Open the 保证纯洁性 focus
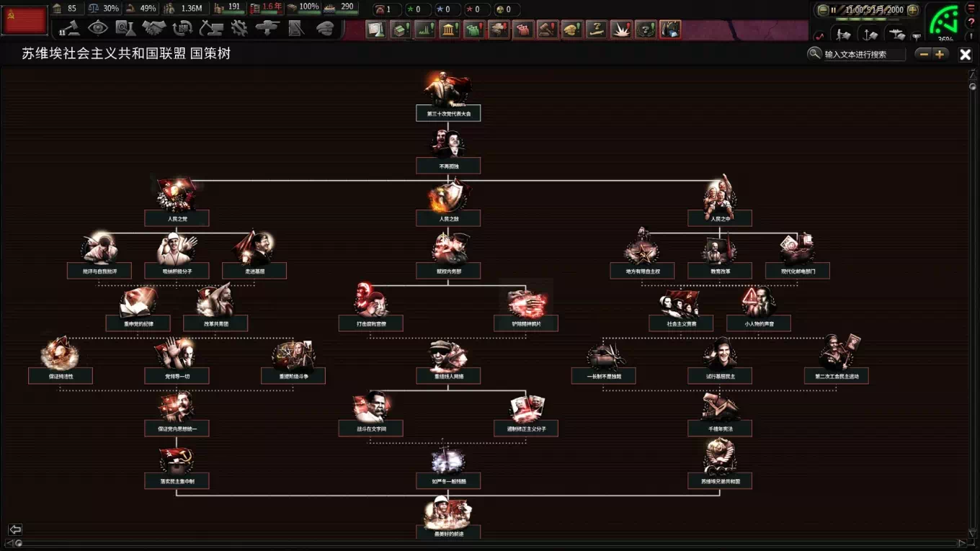Viewport: 980px width, 551px height. [61, 376]
